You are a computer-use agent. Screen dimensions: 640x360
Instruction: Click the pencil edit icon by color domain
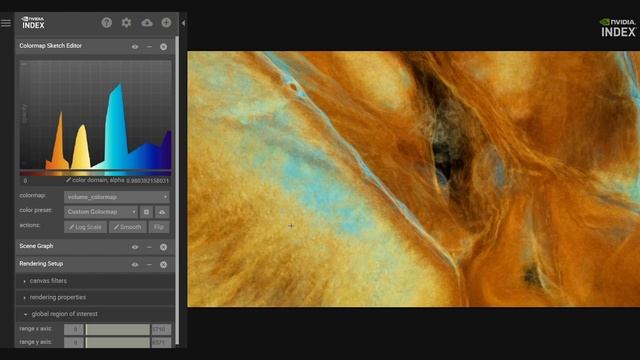click(68, 180)
